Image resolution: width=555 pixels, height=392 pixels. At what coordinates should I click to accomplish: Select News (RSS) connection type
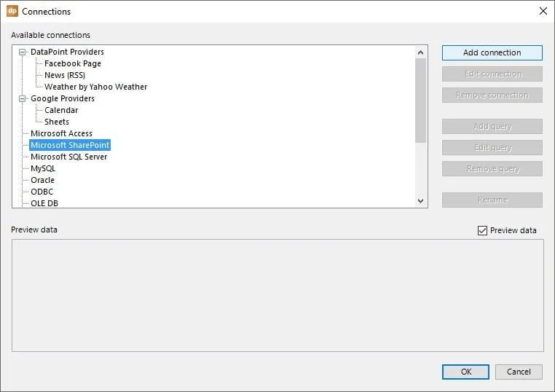[x=65, y=76]
